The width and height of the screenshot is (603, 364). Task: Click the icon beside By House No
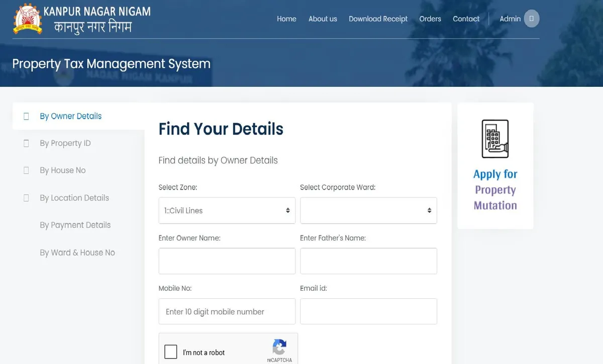coord(27,171)
